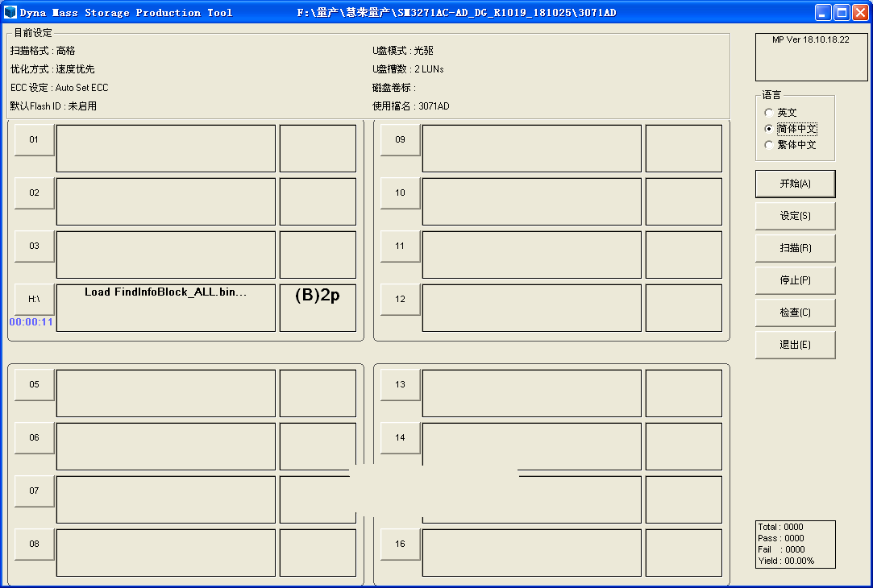Click the (B)2p flash info box

318,308
